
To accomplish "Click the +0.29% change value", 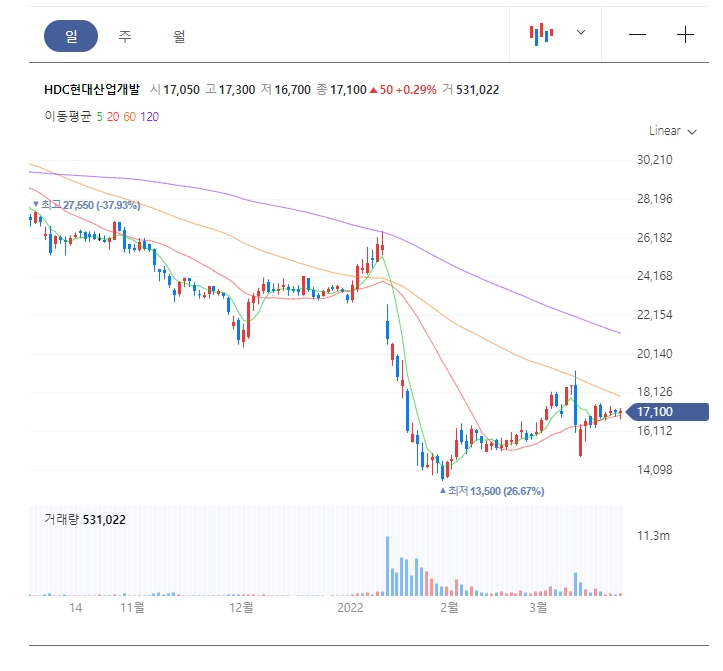I will 416,89.
